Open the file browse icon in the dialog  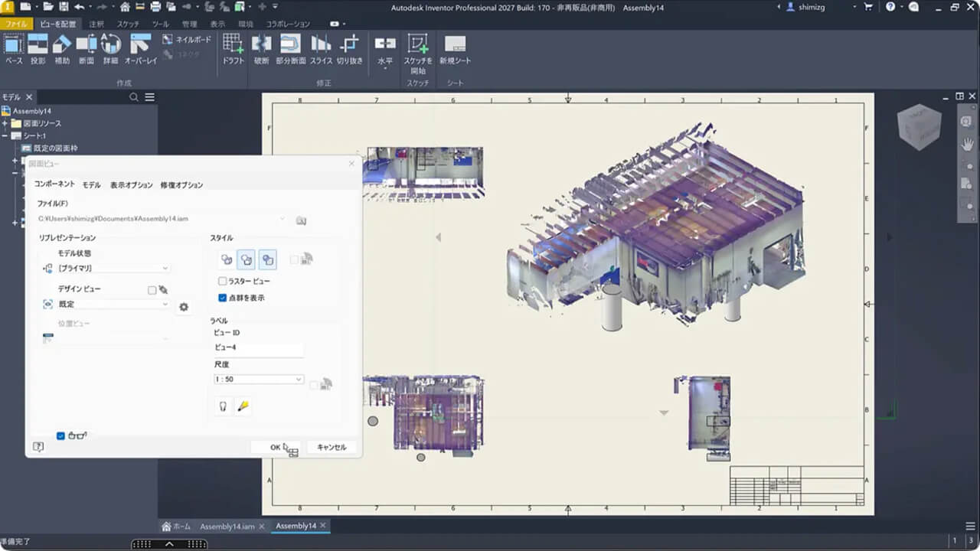click(x=300, y=220)
